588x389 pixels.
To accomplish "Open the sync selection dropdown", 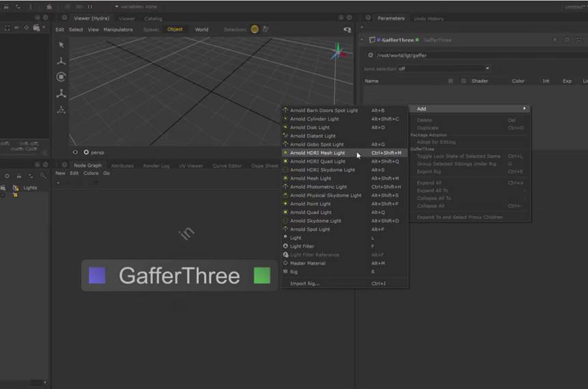I will [x=444, y=68].
